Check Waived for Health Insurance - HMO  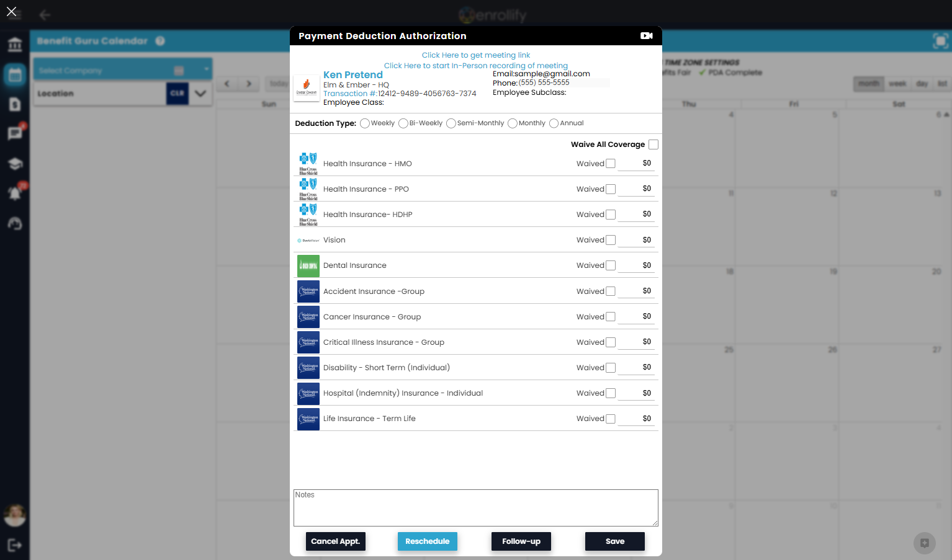611,164
